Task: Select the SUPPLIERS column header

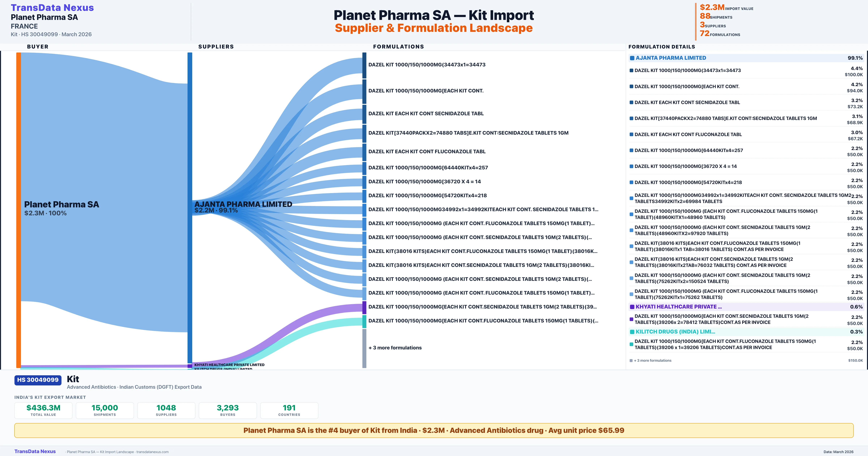Action: point(216,47)
